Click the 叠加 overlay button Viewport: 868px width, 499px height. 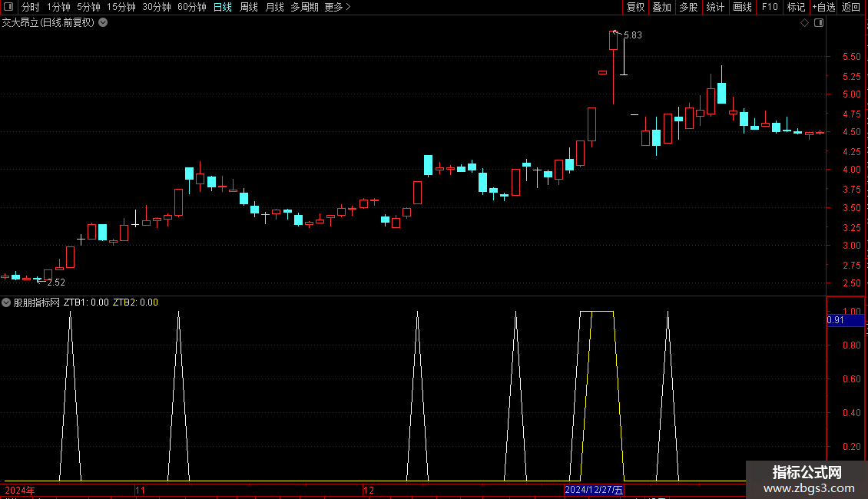661,7
